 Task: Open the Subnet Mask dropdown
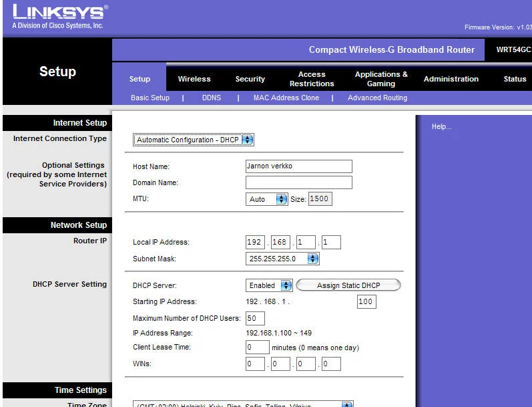282,259
